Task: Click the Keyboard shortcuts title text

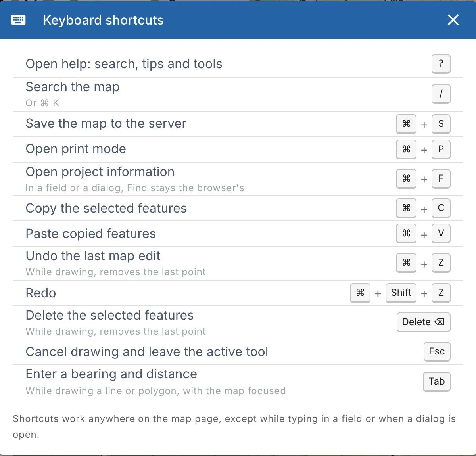Action: coord(103,20)
